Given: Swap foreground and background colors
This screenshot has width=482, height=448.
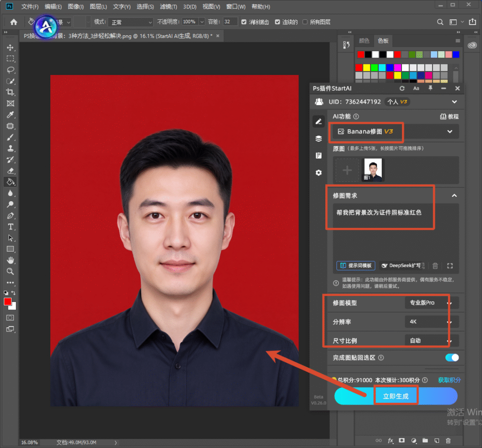Looking at the screenshot, I should 13,293.
